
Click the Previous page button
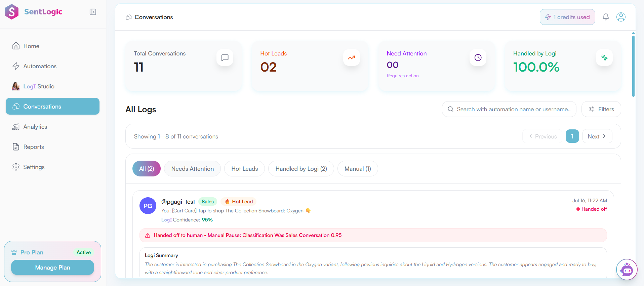(542, 136)
